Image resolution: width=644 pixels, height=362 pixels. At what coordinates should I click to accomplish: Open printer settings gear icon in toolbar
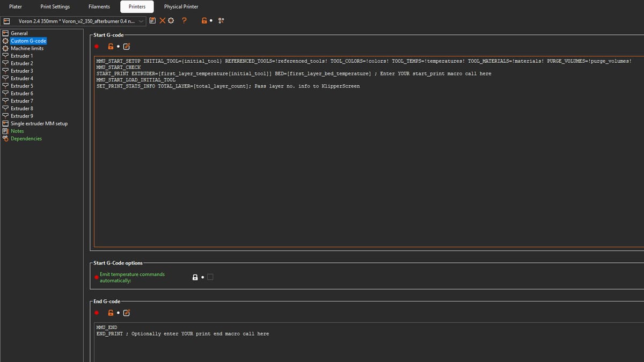point(171,21)
